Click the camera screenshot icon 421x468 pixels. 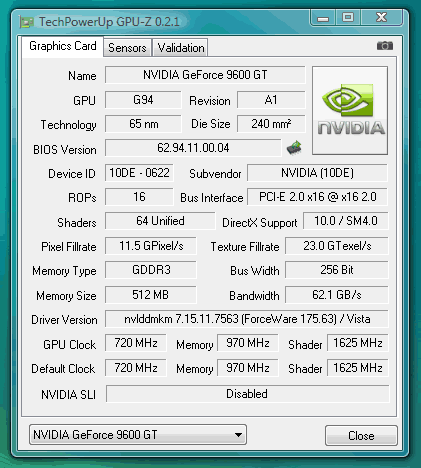385,46
